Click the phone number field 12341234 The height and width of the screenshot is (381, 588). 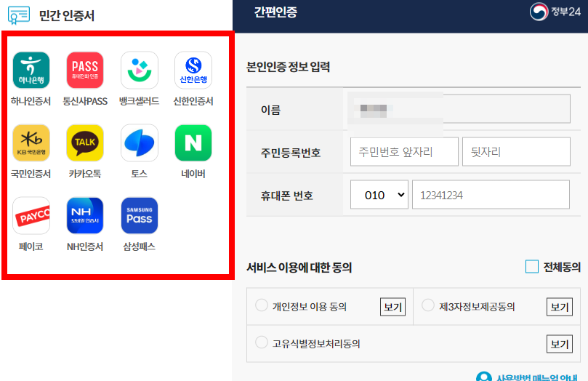[491, 195]
